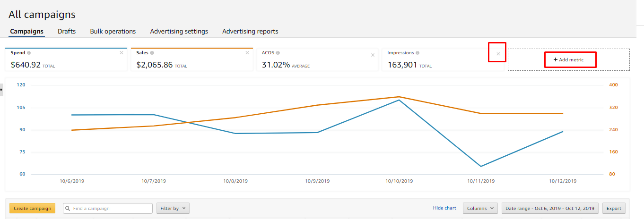Open the Date range picker
The image size is (644, 219).
[549, 208]
